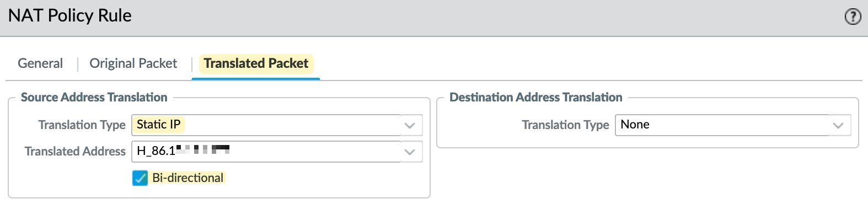Switch to the General tab
The width and height of the screenshot is (868, 204).
click(x=40, y=63)
